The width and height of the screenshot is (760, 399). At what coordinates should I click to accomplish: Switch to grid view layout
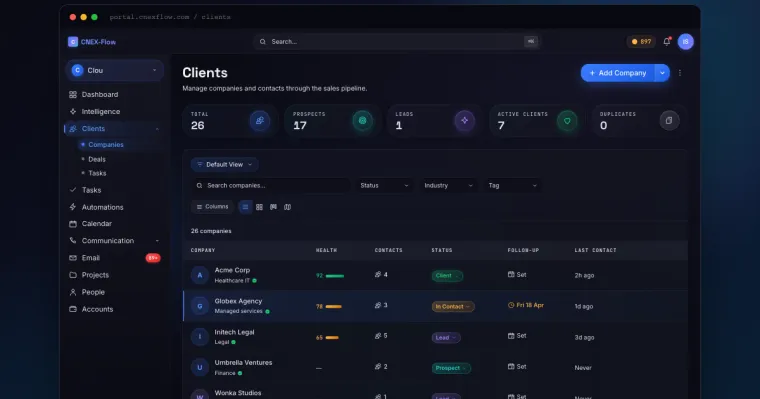click(x=259, y=207)
